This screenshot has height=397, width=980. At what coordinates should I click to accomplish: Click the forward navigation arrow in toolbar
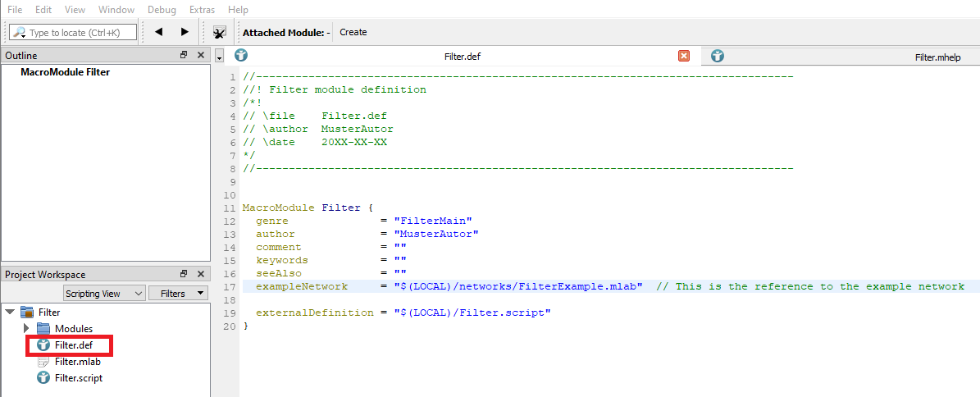(185, 32)
